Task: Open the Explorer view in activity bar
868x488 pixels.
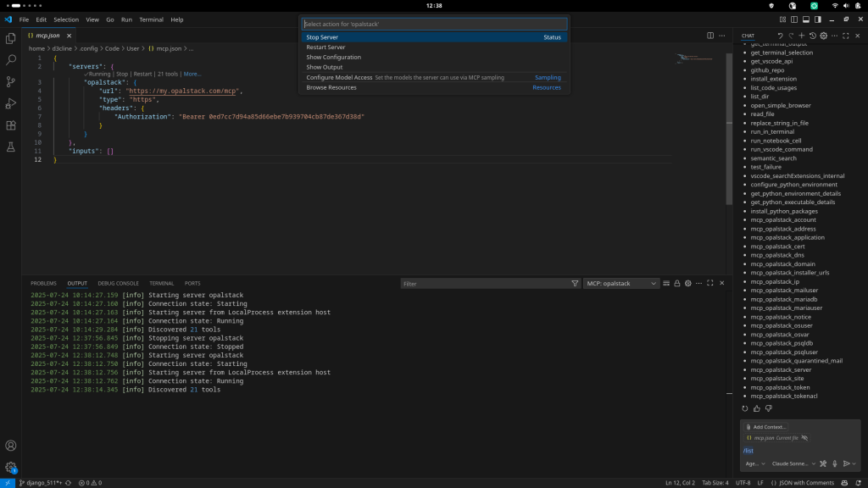Action: pyautogui.click(x=10, y=38)
